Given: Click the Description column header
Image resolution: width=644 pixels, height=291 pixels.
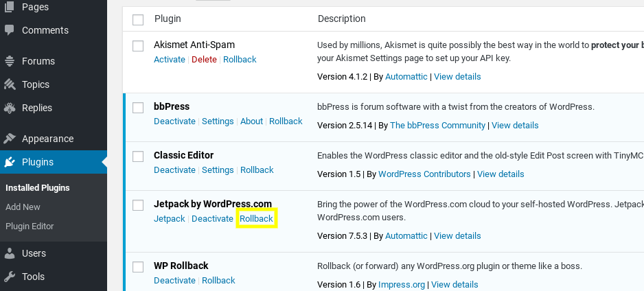Looking at the screenshot, I should click(x=342, y=19).
